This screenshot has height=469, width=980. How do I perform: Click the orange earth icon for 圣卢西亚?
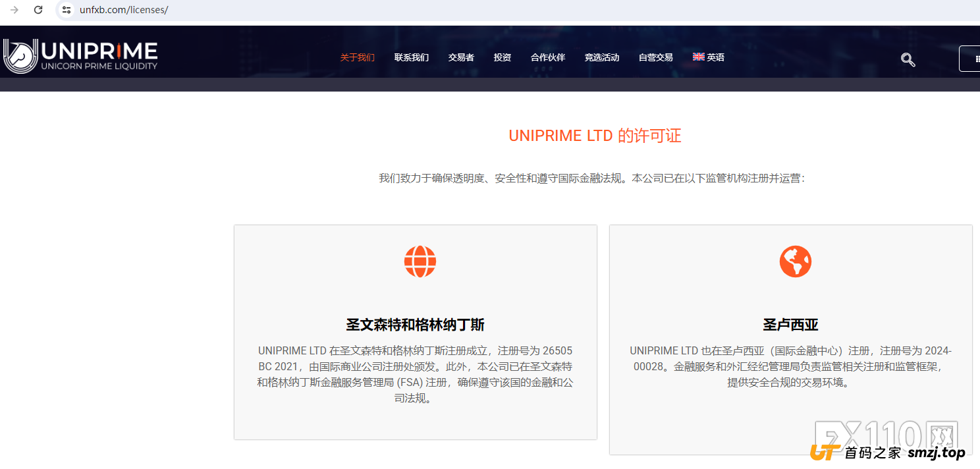coord(796,262)
